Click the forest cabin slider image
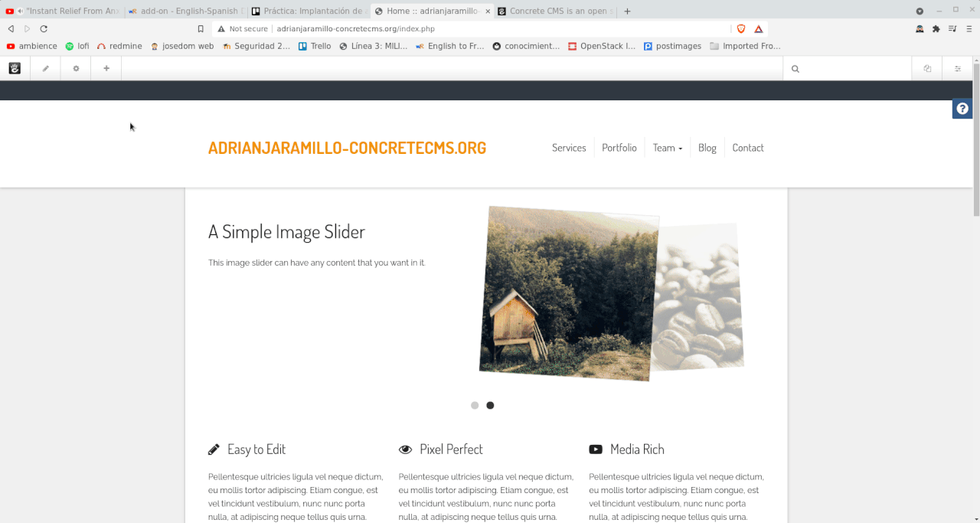The image size is (980, 523). point(569,293)
